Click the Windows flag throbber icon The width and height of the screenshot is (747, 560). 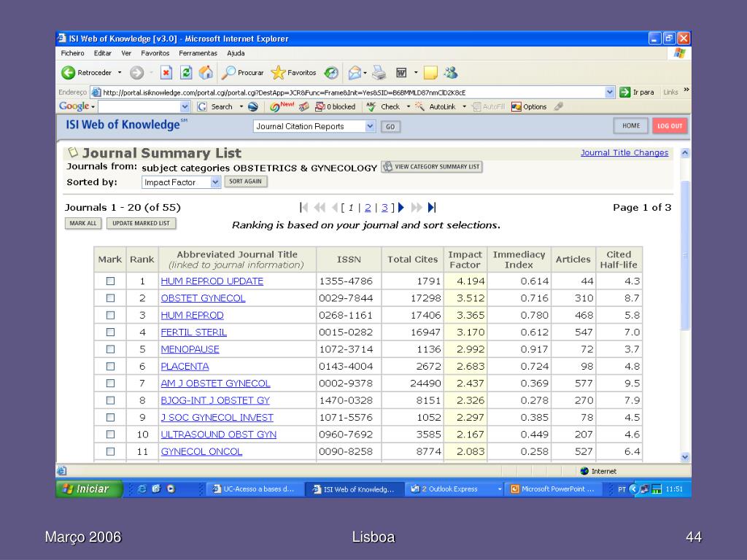click(x=680, y=53)
